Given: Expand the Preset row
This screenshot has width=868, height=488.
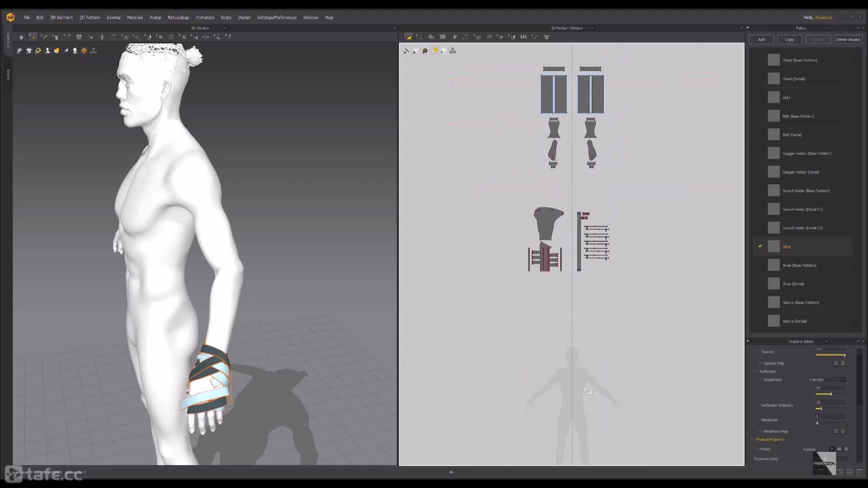Looking at the screenshot, I should (x=756, y=449).
